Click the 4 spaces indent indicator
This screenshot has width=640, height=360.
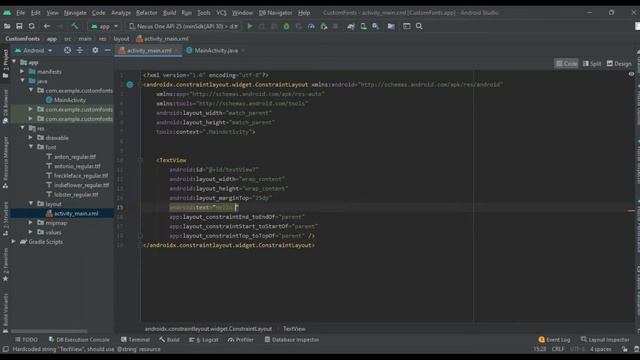600,349
